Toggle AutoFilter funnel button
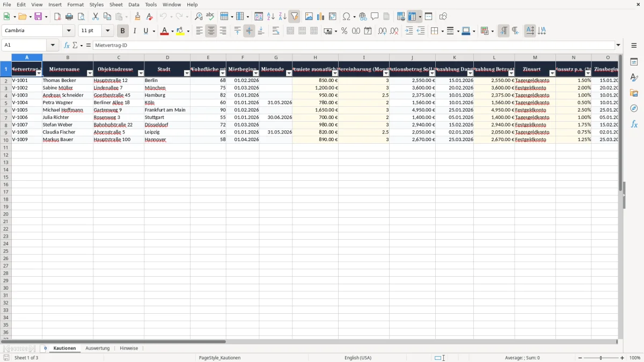This screenshot has height=362, width=644. pyautogui.click(x=295, y=17)
